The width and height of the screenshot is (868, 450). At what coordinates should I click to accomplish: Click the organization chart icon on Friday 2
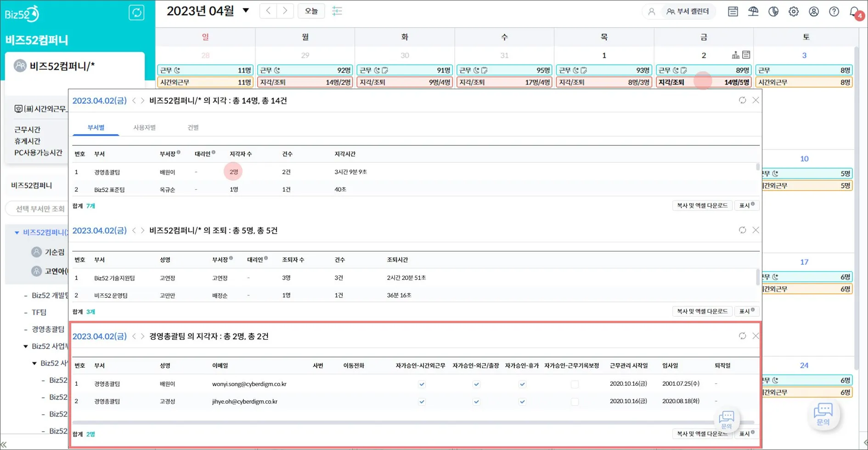(x=736, y=55)
